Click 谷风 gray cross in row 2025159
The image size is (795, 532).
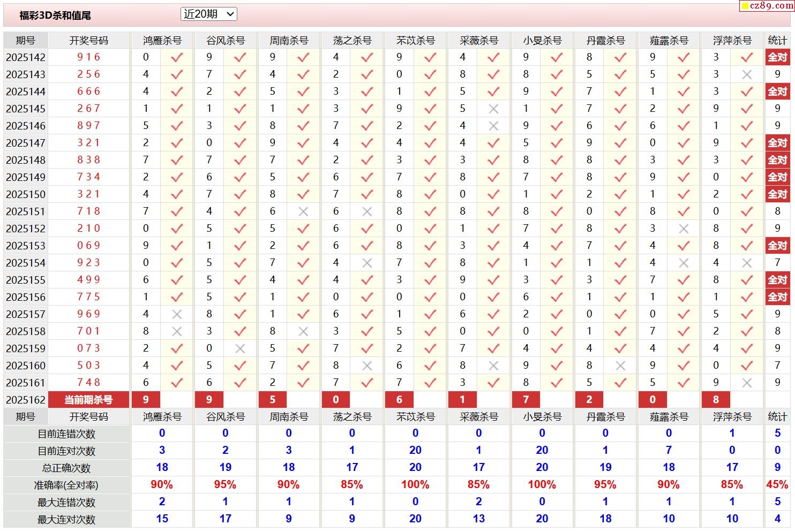click(240, 348)
